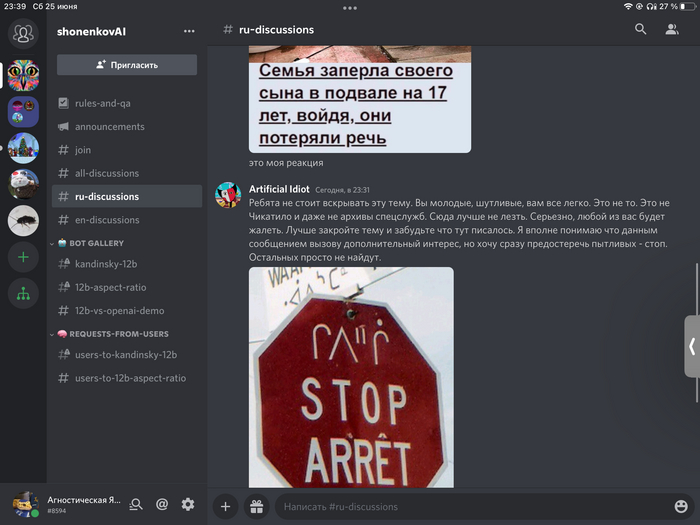The width and height of the screenshot is (700, 525).
Task: Collapse the BOT GALLERY category
Action: coord(90,243)
